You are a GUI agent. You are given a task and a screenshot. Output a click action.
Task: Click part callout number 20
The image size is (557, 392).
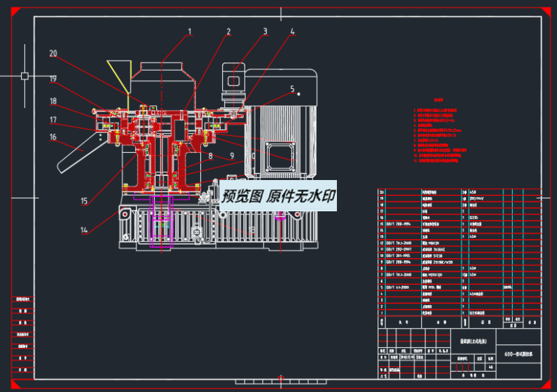click(x=53, y=53)
